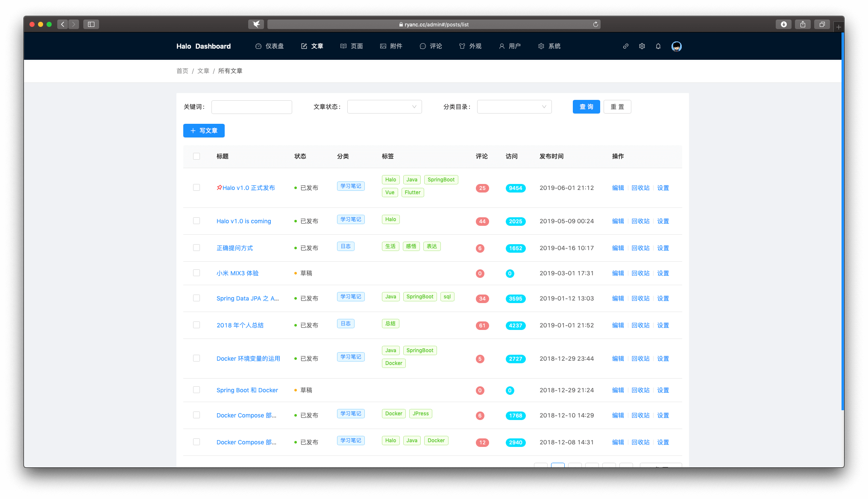Screen dimensions: 868x499
Task: Expand the 文章状态 dropdown
Action: click(x=384, y=107)
